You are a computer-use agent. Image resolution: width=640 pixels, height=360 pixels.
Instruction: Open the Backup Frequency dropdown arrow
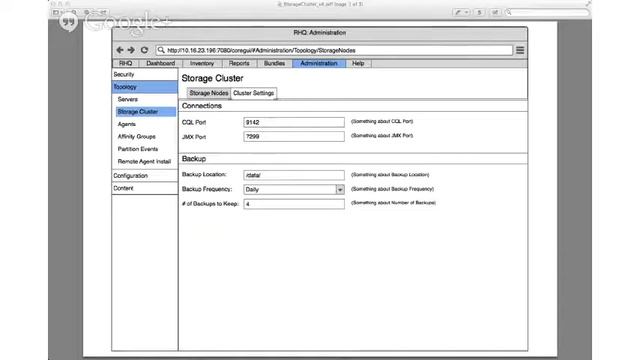click(340, 189)
